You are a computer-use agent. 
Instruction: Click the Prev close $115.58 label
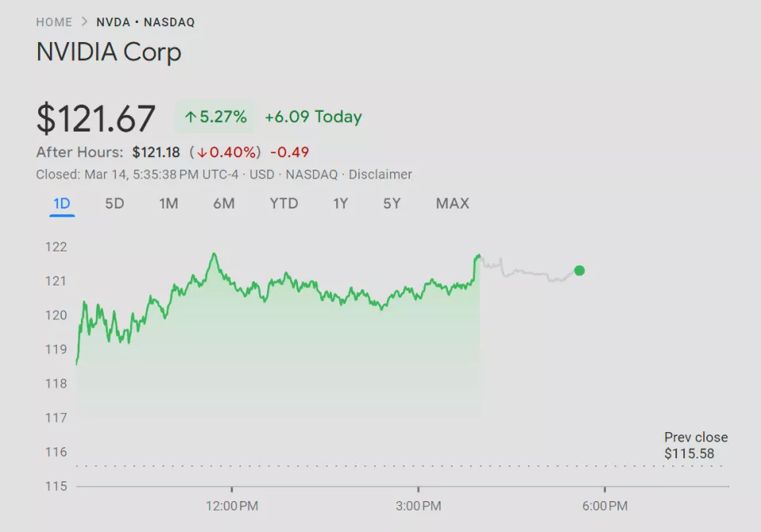click(695, 446)
